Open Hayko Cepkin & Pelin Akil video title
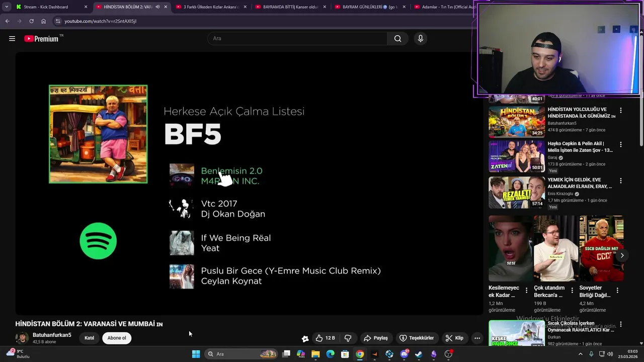The height and width of the screenshot is (362, 644). click(580, 147)
